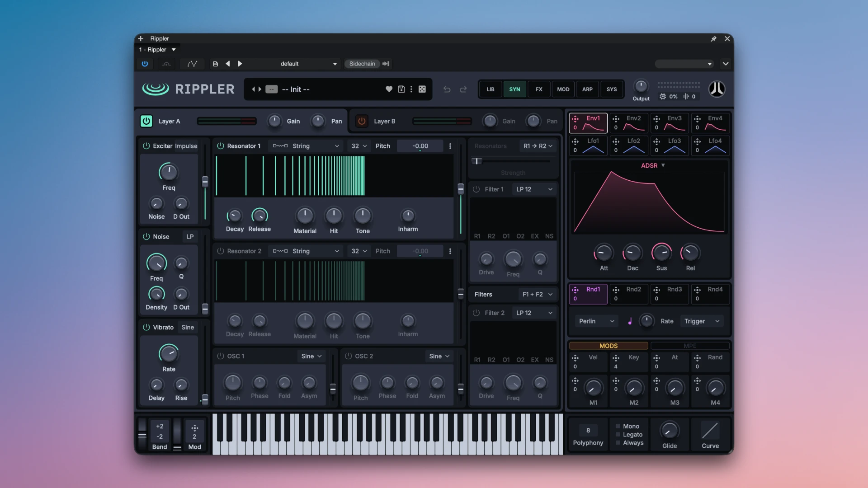Click the Vel modulation assign icon
Viewport: 868px width, 488px height.
coord(575,358)
